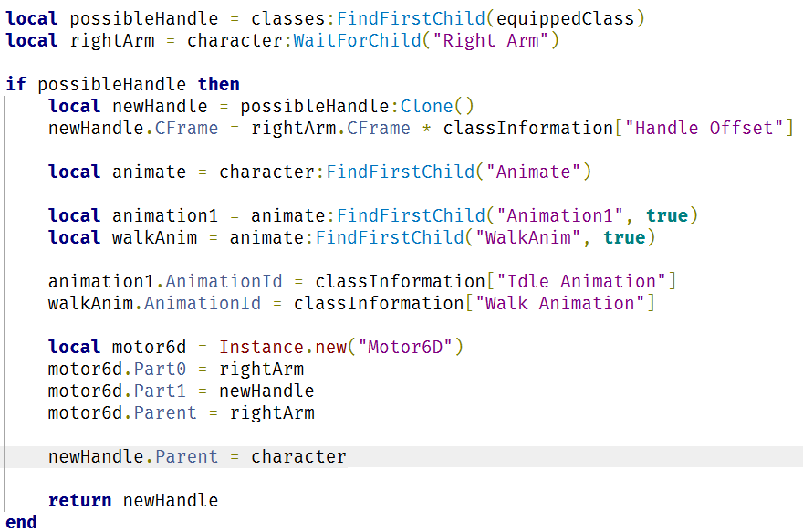
Task: Click the "Walk Animation" string key
Action: pos(559,303)
